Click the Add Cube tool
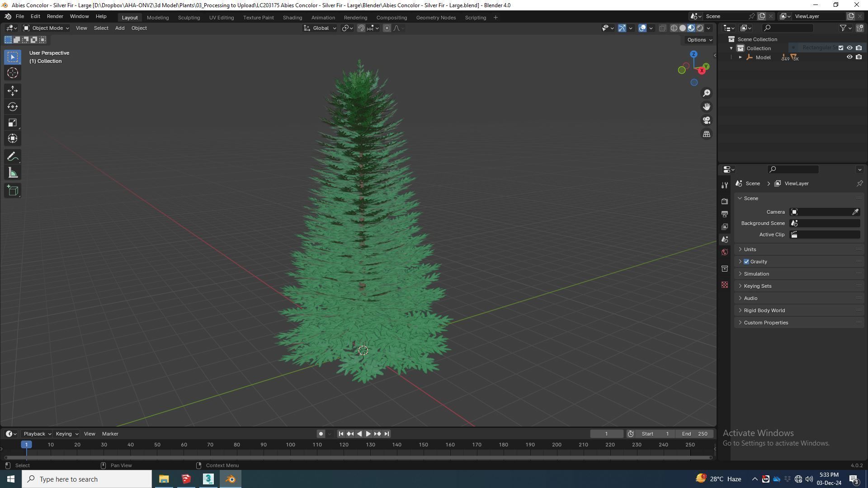868x488 pixels. [x=12, y=191]
